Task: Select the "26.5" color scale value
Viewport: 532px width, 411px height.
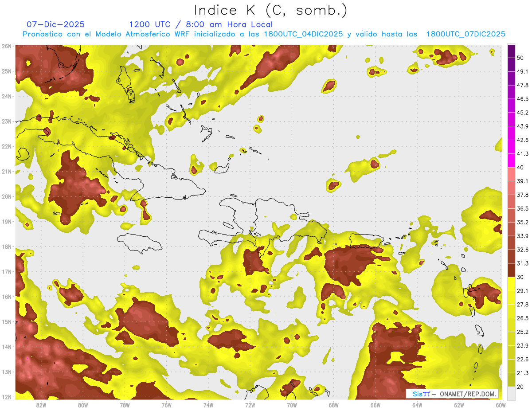Action: [522, 318]
